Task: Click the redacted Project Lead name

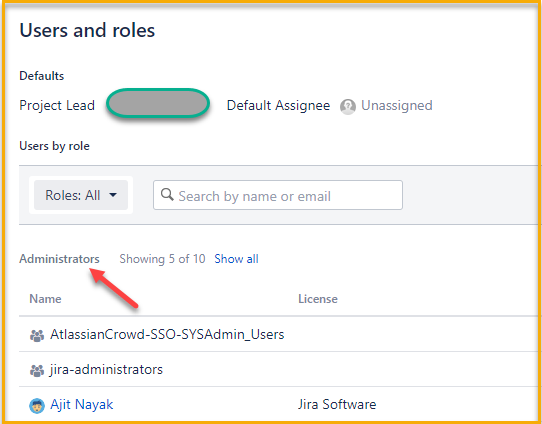Action: (x=158, y=103)
